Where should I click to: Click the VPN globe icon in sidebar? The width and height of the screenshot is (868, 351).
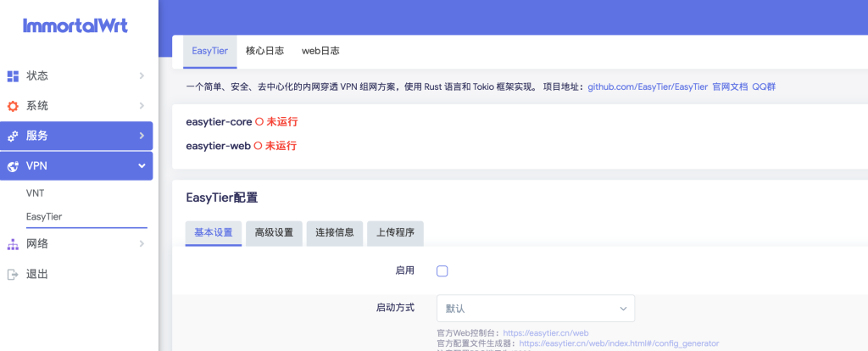point(13,166)
